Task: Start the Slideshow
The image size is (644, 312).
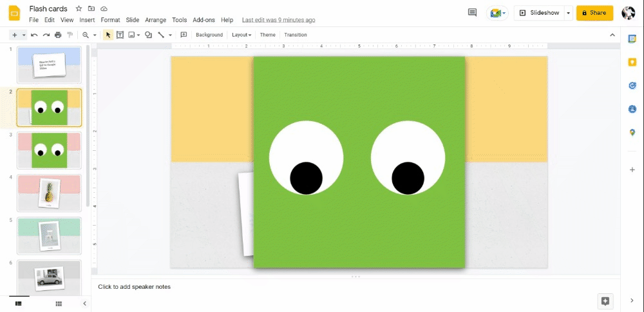Action: click(x=539, y=13)
